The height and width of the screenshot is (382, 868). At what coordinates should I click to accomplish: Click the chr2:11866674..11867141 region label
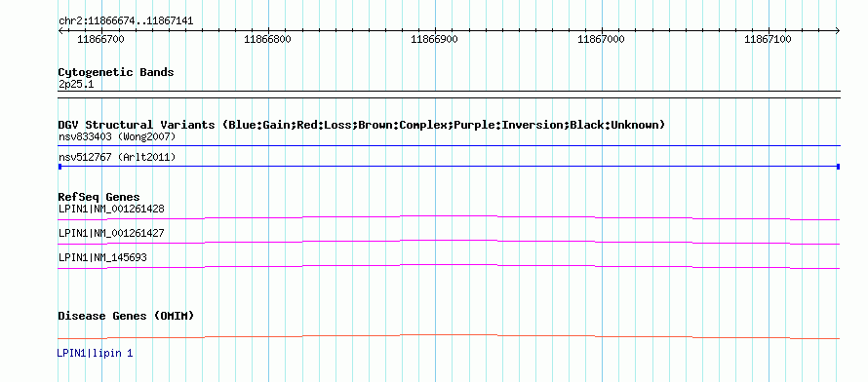(126, 21)
